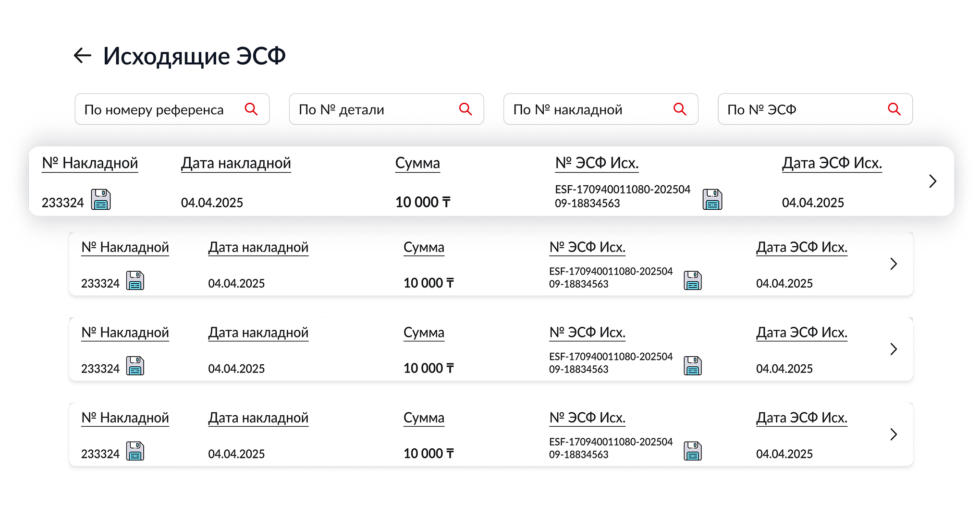This screenshot has height=528, width=980.
Task: Open second row details via right chevron
Action: [893, 264]
